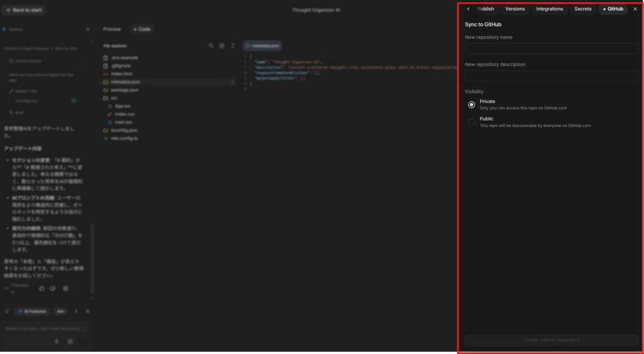
Task: Click the microphone icon in prompt box
Action: click(x=57, y=341)
